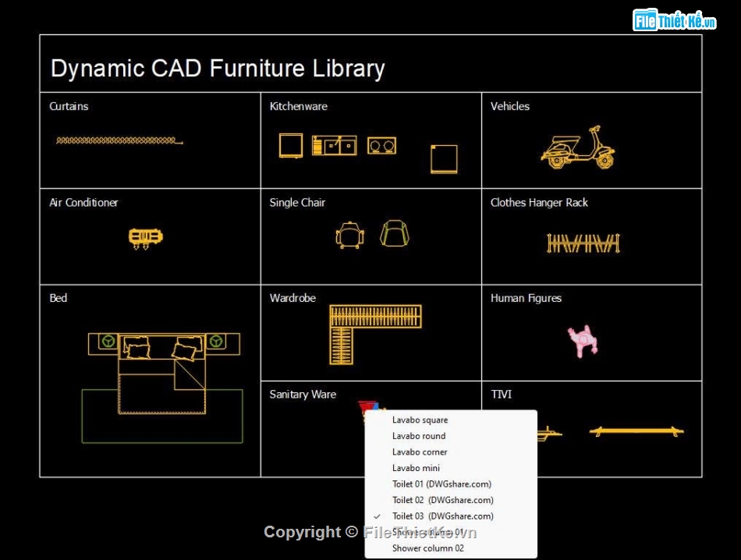Viewport: 741px width, 560px height.
Task: Select the two-burner cooktop symbol
Action: tap(382, 145)
